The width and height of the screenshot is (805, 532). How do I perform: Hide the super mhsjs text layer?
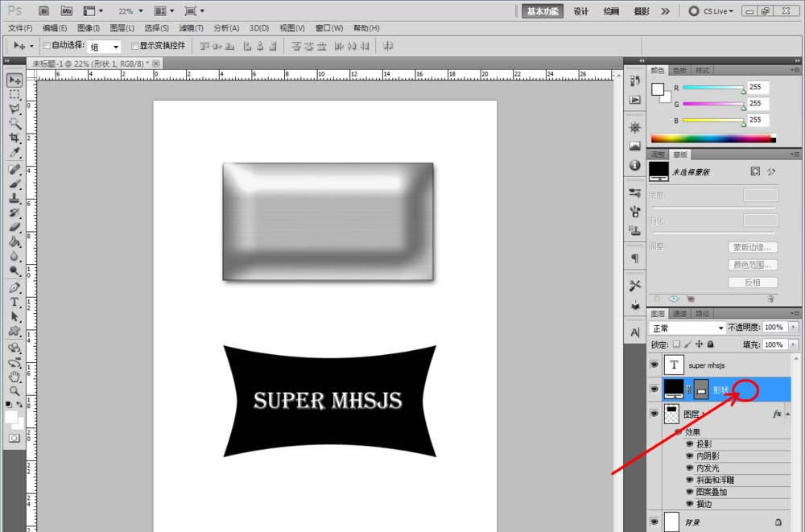[654, 365]
